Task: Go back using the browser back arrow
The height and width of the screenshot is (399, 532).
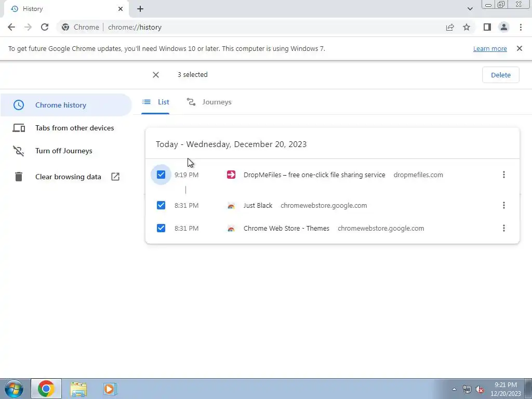Action: pos(11,27)
